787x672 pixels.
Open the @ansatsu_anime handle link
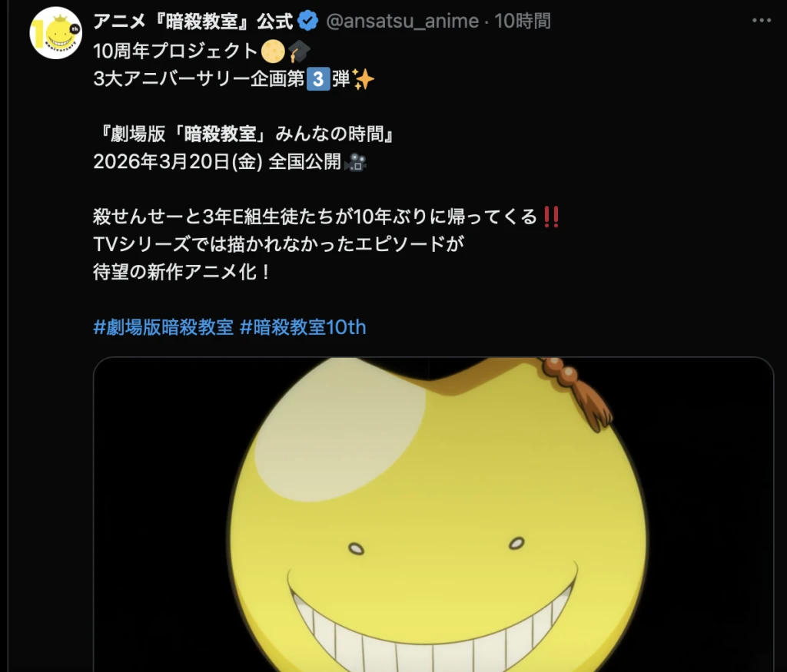tap(403, 21)
